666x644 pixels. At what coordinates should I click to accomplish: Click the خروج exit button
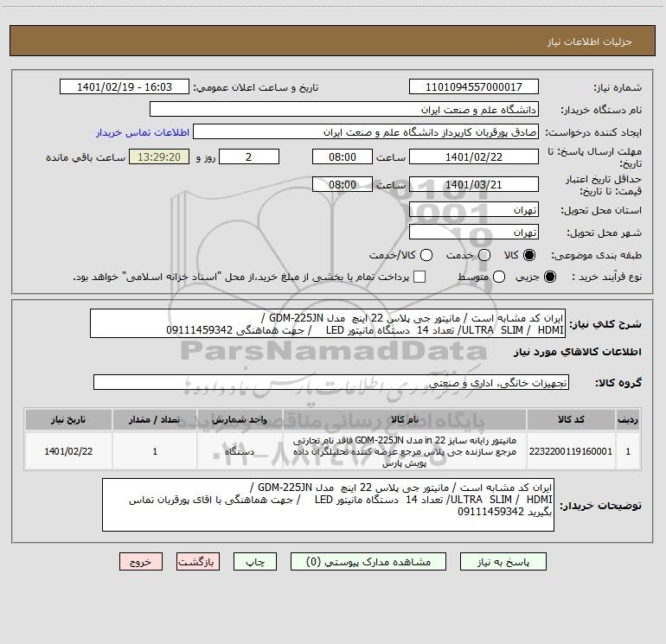click(x=141, y=562)
